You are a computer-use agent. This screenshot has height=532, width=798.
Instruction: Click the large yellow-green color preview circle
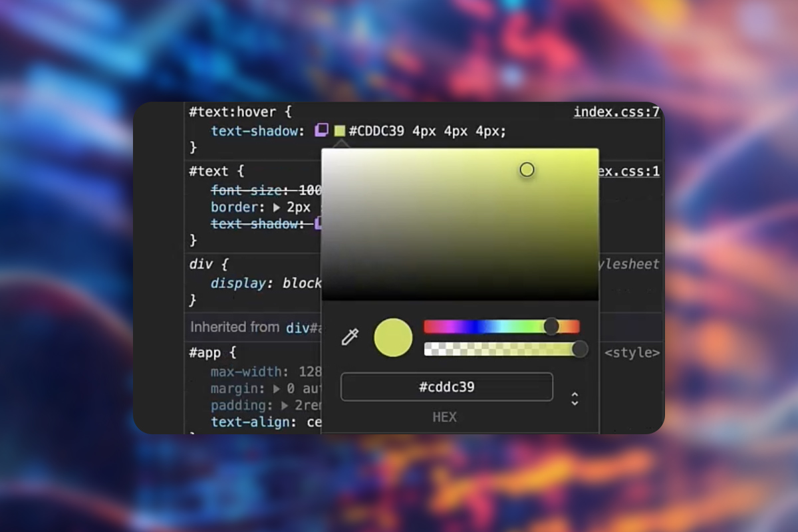click(x=393, y=337)
